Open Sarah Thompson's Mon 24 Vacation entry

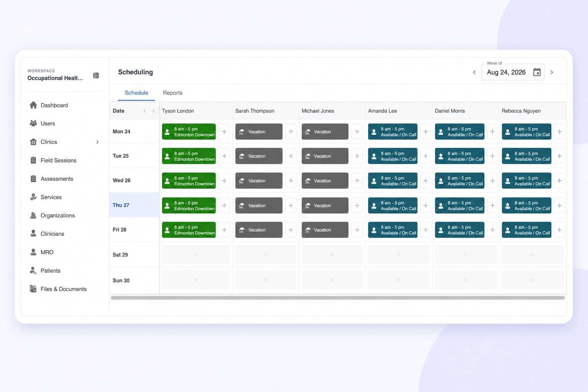tap(259, 131)
